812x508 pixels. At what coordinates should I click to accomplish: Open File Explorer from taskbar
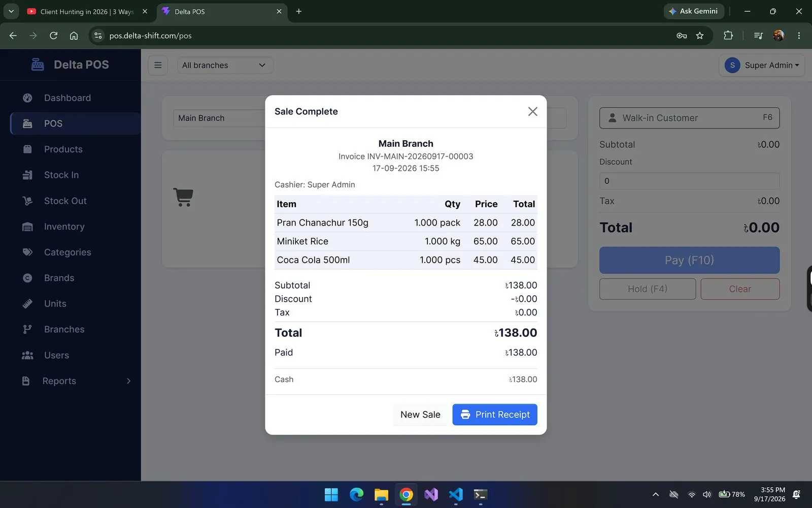[x=381, y=494]
